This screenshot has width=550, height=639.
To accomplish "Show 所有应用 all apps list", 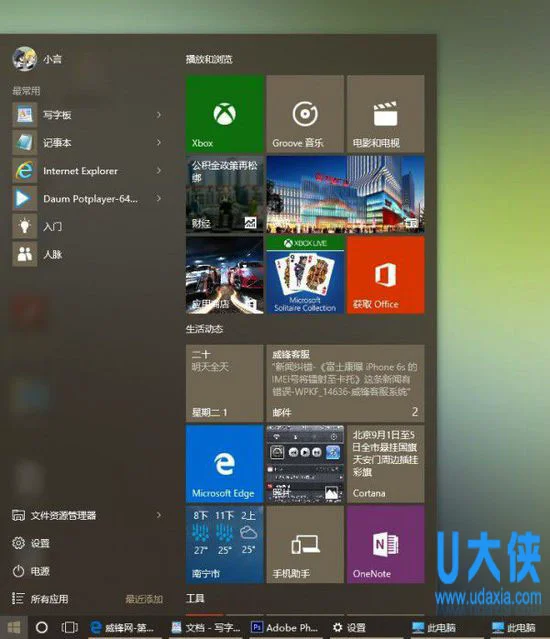I will coord(40,599).
